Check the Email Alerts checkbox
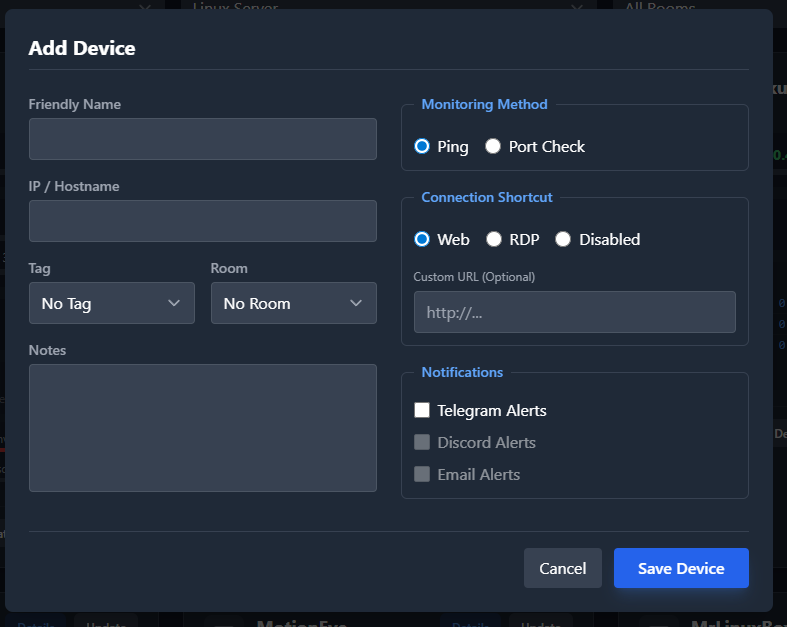The image size is (787, 627). tap(422, 474)
